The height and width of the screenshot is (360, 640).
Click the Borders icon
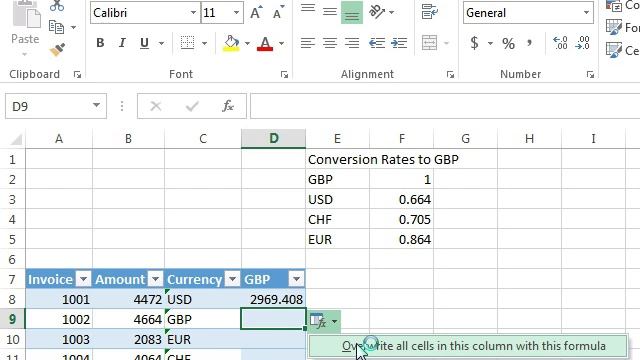point(187,43)
